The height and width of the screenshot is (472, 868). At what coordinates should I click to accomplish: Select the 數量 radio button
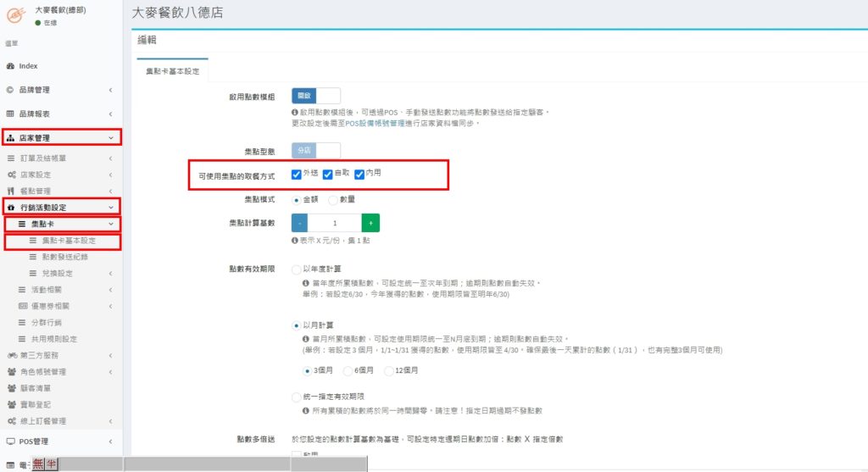pos(332,200)
